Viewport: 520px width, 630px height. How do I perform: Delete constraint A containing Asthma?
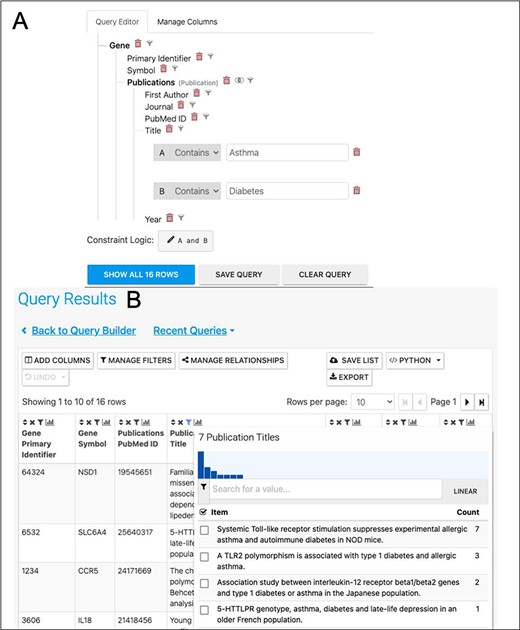coord(356,152)
